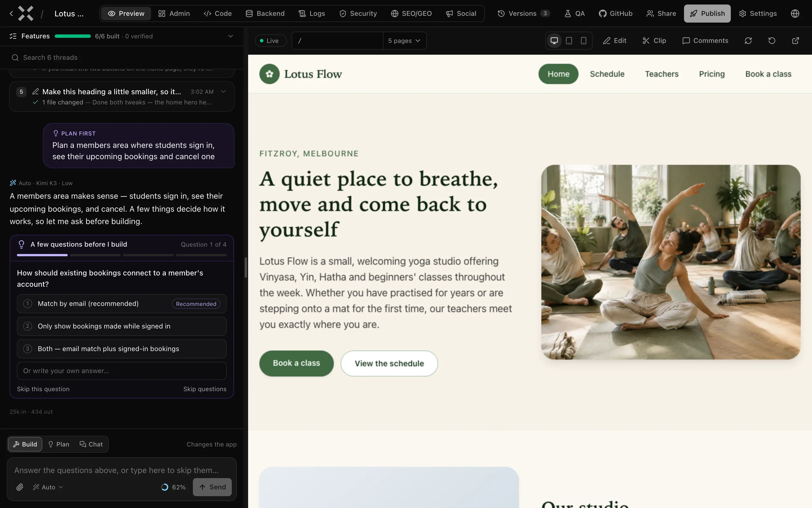The height and width of the screenshot is (508, 812).
Task: Click the back arrow icon
Action: 11,14
